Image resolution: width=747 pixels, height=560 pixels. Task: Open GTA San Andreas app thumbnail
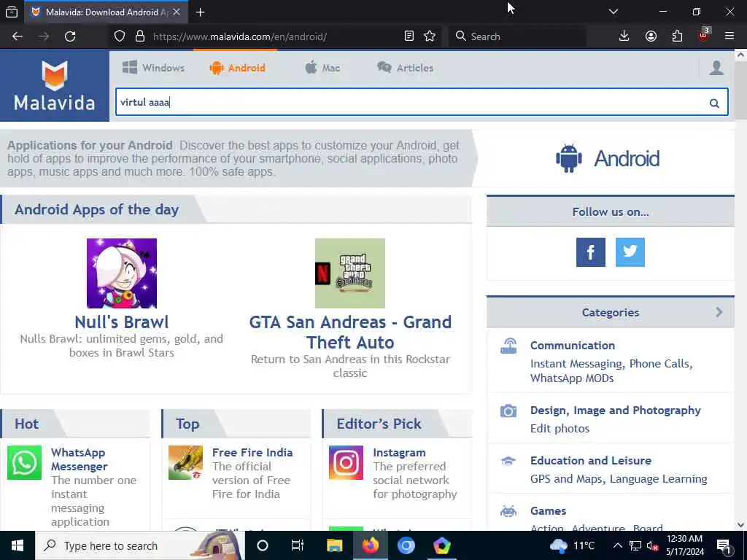[350, 273]
